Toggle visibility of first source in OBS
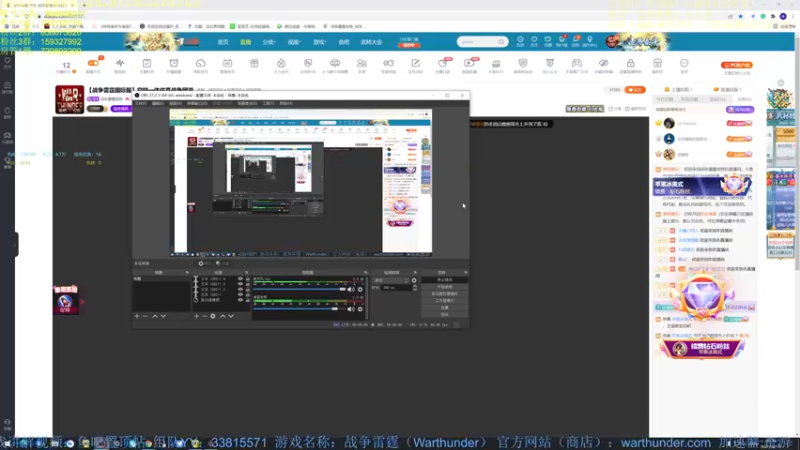Image resolution: width=800 pixels, height=450 pixels. click(240, 279)
